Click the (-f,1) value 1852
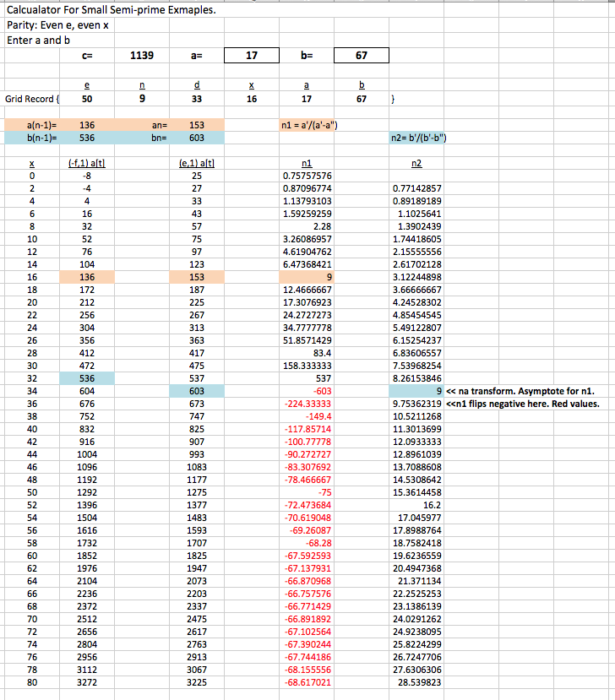This screenshot has width=615, height=700. coord(87,556)
